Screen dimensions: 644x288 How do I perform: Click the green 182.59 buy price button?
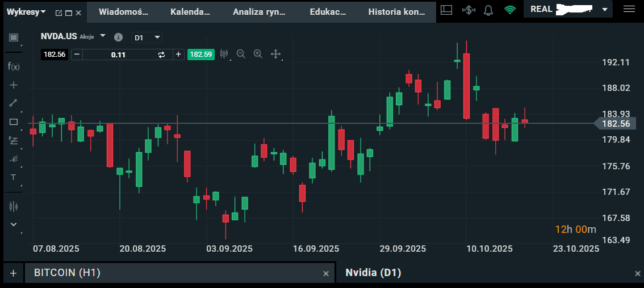coord(201,55)
